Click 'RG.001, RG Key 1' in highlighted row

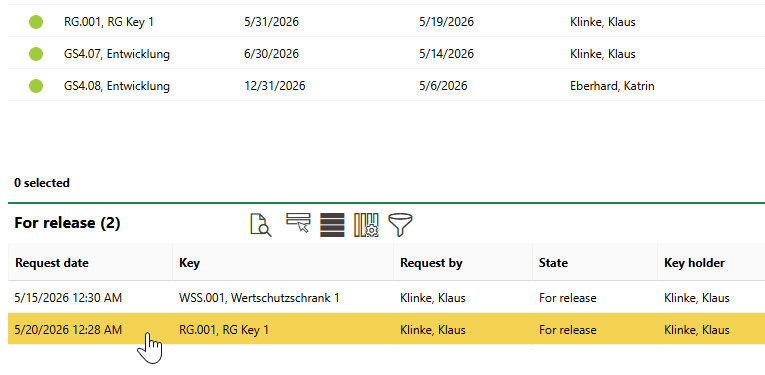coord(224,330)
